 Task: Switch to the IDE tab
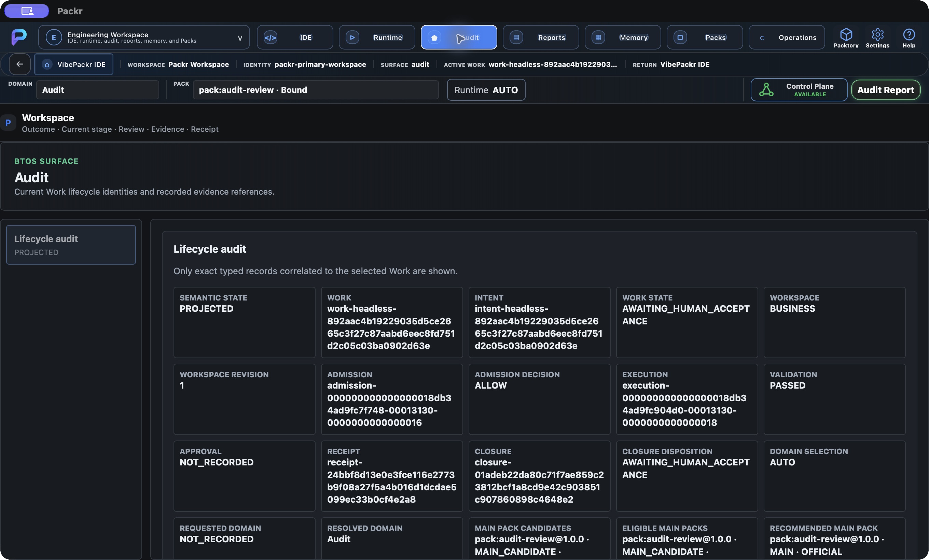click(x=295, y=37)
